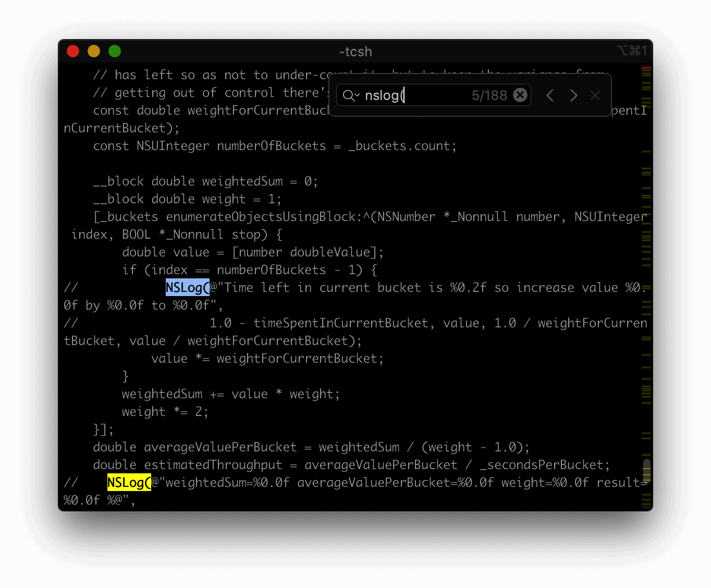The height and width of the screenshot is (588, 711).
Task: Open the search options magnifier dropdown
Action: click(x=350, y=95)
